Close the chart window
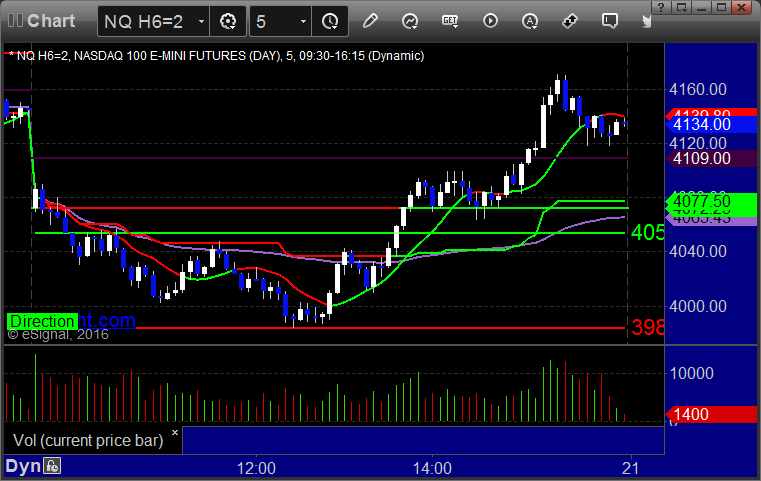Screen dimensions: 761x481 tap(742, 7)
